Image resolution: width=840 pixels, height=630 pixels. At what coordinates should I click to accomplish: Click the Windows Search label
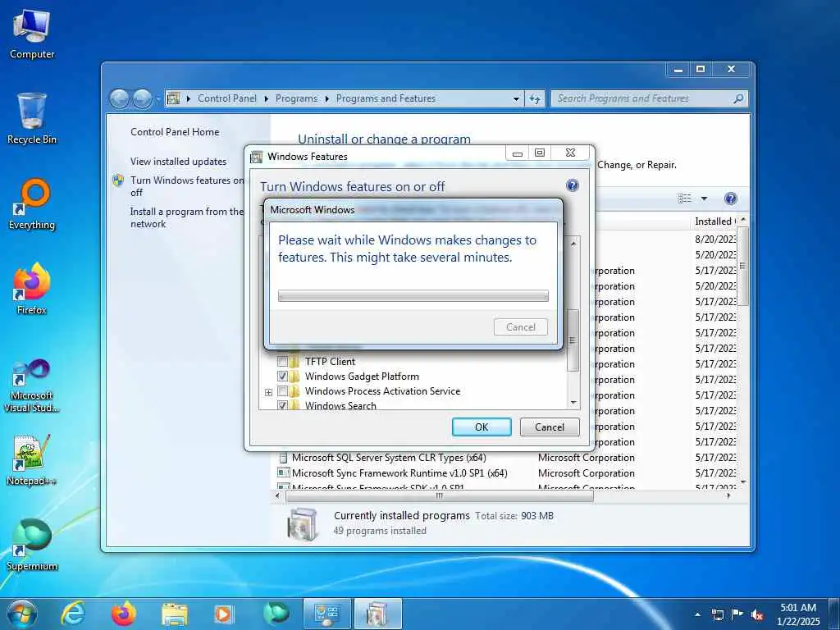[x=340, y=405]
